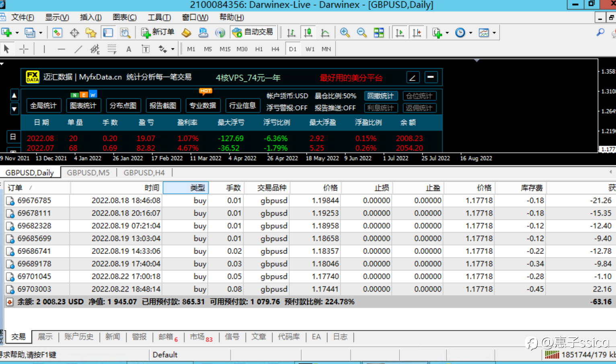The height and width of the screenshot is (364, 616).
Task: Select the vertical line drawing tool
Action: (44, 49)
